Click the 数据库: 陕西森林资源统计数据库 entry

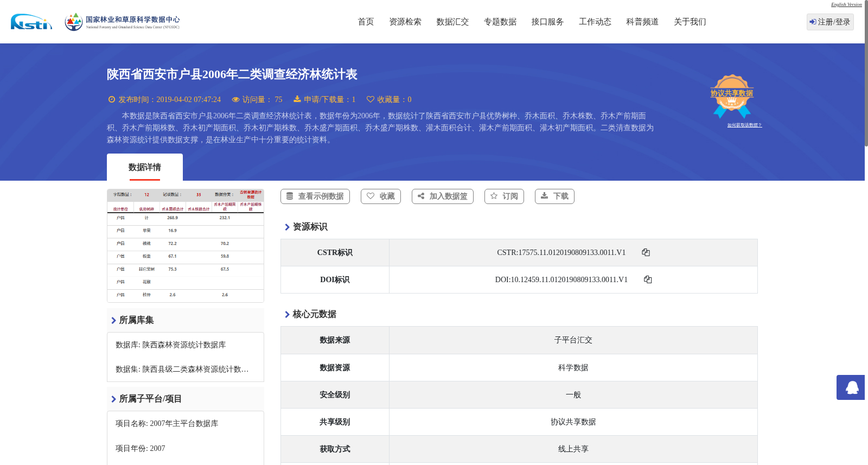point(171,345)
